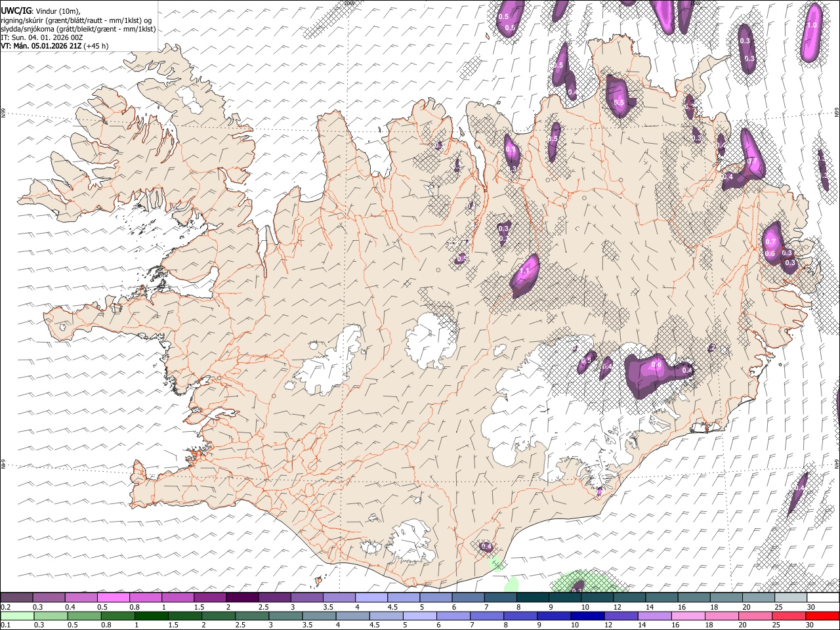The image size is (840, 630).
Task: Select the dark purple 2 snow legend swatch
Action: pyautogui.click(x=242, y=597)
